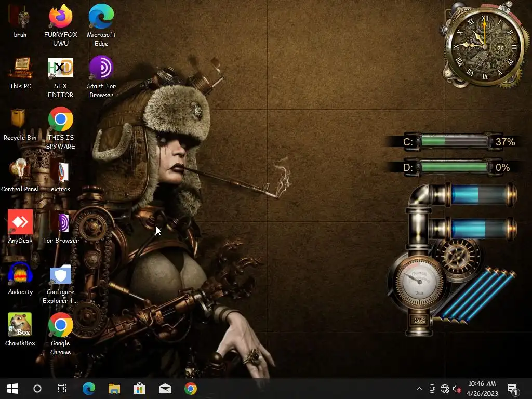The image size is (532, 399).
Task: Select the This PC desktop icon
Action: (x=20, y=73)
